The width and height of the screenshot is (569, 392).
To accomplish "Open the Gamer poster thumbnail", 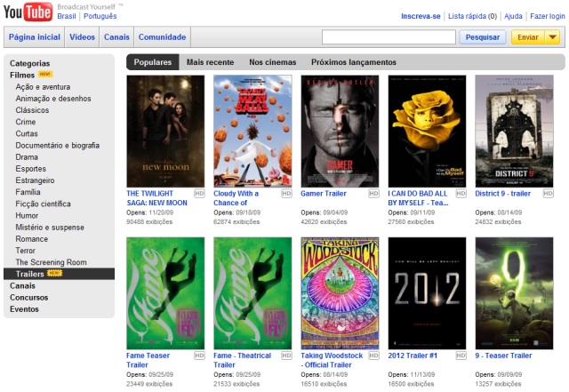I will (340, 131).
